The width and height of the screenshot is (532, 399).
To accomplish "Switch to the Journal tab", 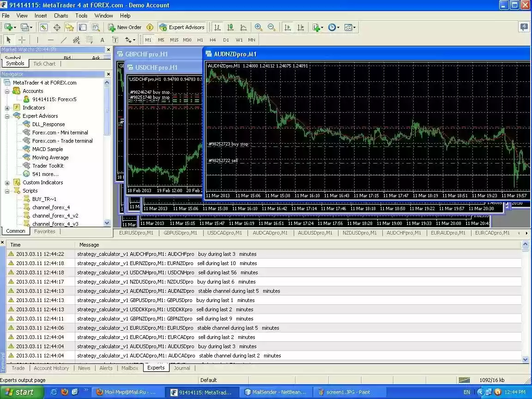I will 182,368.
